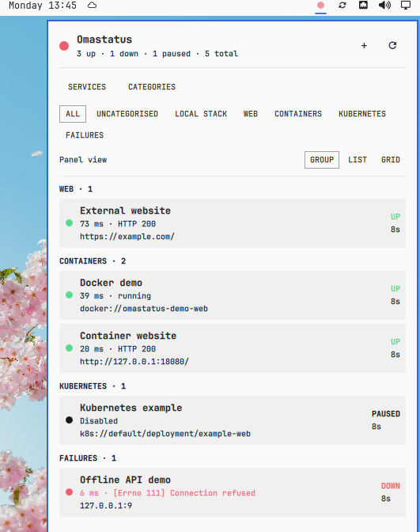The width and height of the screenshot is (420, 532).
Task: Click green status dot of Container website
Action: click(x=69, y=348)
